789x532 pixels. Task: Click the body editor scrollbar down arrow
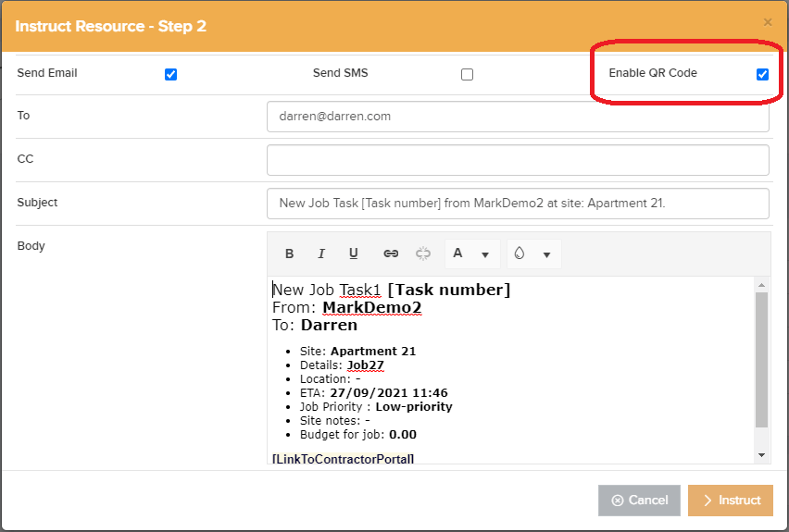point(762,454)
